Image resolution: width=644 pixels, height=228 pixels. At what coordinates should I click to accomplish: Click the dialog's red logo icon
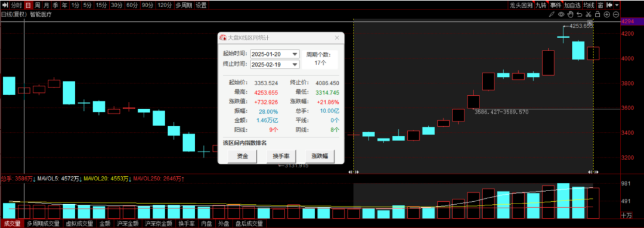click(x=223, y=38)
